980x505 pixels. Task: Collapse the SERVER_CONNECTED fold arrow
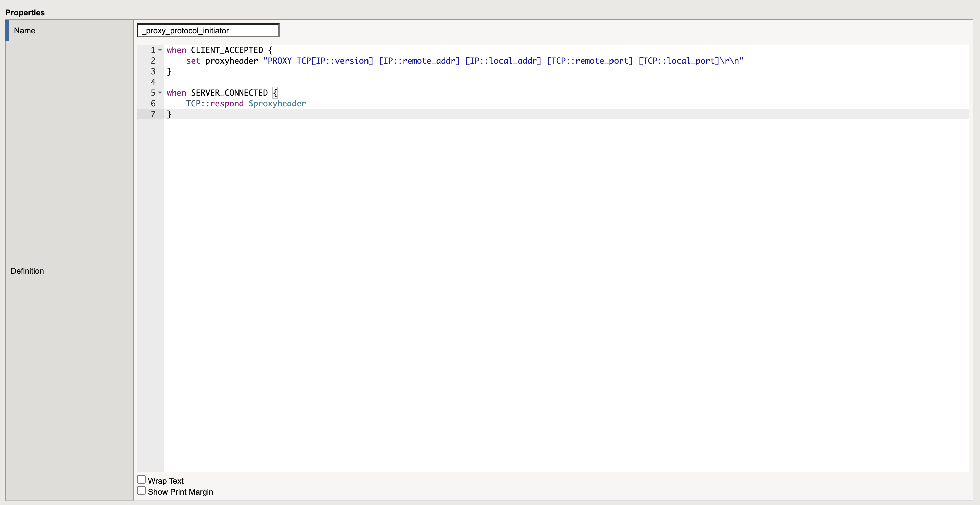point(160,93)
